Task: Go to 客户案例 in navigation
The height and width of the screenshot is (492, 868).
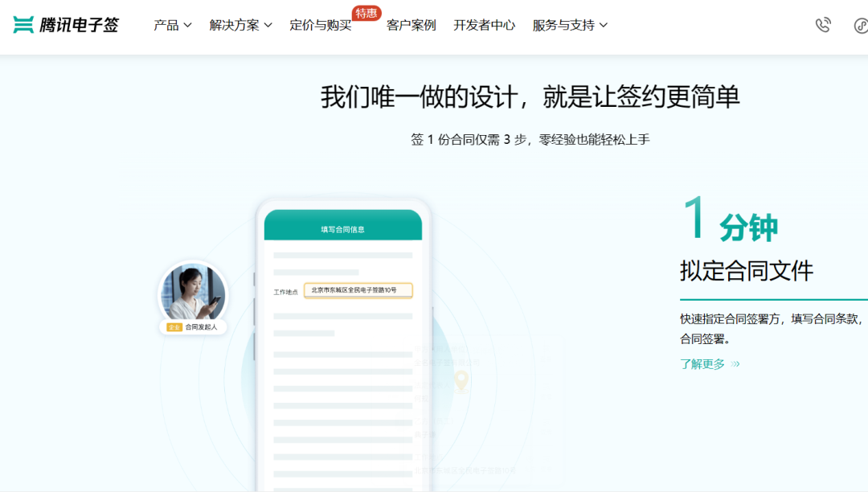Action: (411, 26)
